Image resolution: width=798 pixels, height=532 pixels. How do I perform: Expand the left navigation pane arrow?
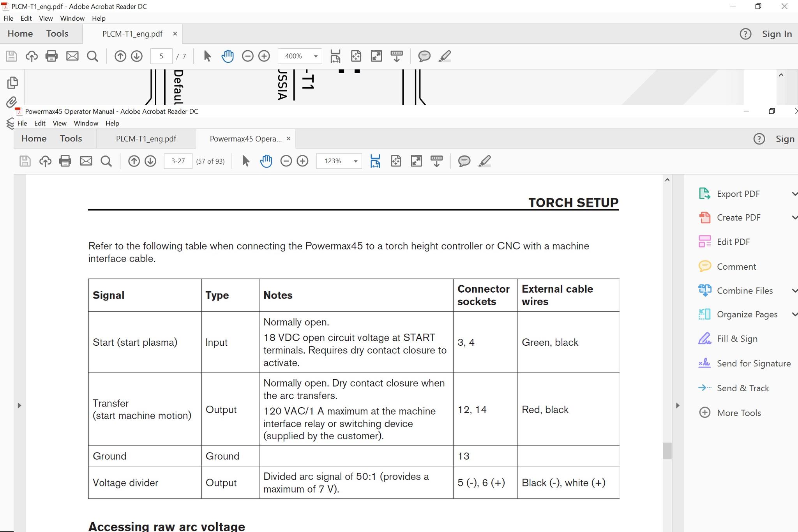pyautogui.click(x=19, y=405)
